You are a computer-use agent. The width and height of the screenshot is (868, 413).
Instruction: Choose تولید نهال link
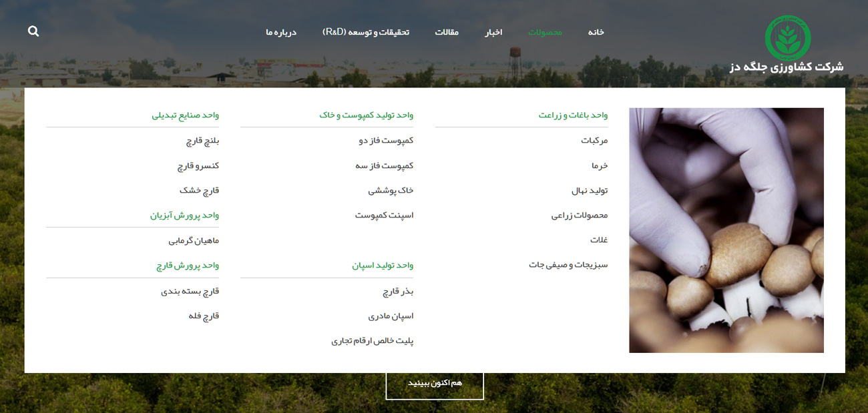click(x=590, y=191)
